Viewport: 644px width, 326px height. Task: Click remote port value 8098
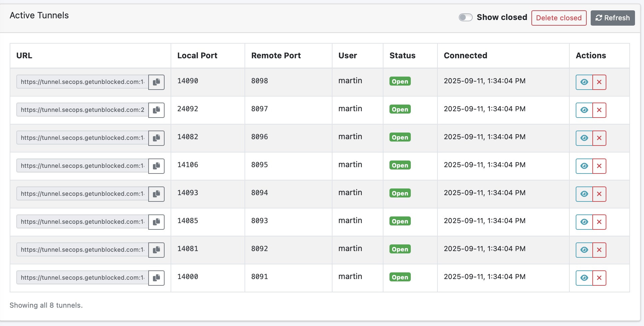(260, 81)
